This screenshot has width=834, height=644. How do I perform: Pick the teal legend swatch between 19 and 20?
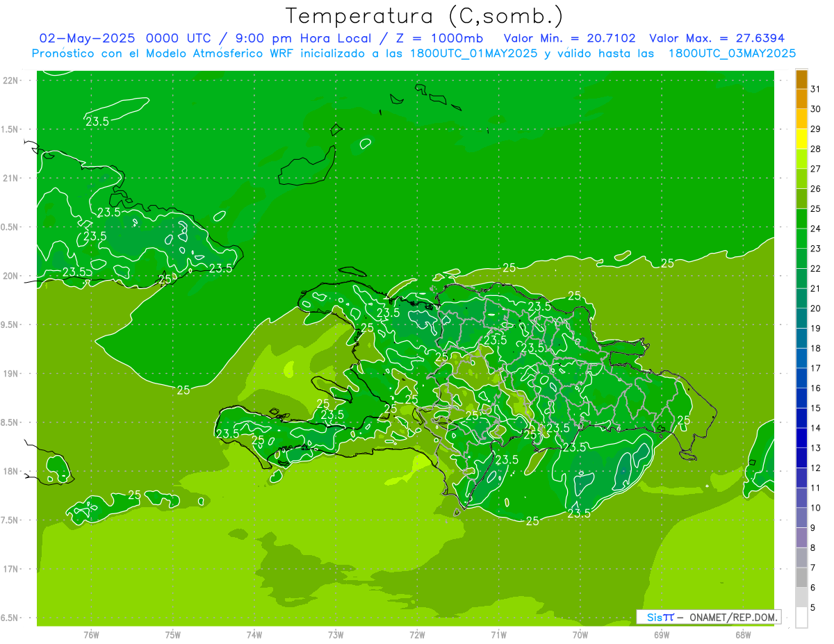[x=801, y=319]
